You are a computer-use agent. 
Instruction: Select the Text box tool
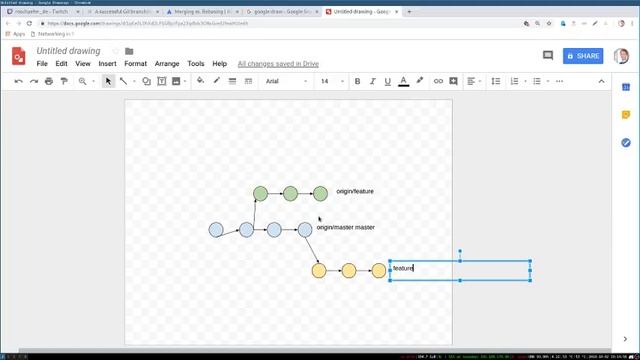(162, 81)
